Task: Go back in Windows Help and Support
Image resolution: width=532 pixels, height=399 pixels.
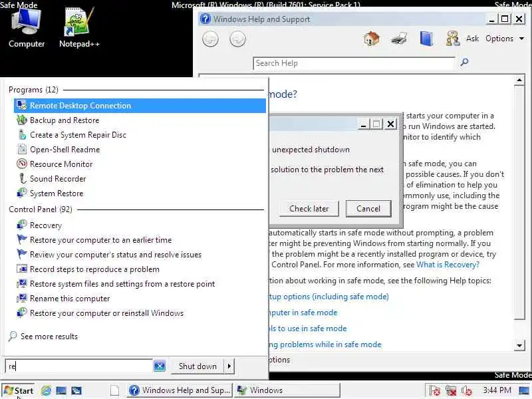Action: click(210, 39)
